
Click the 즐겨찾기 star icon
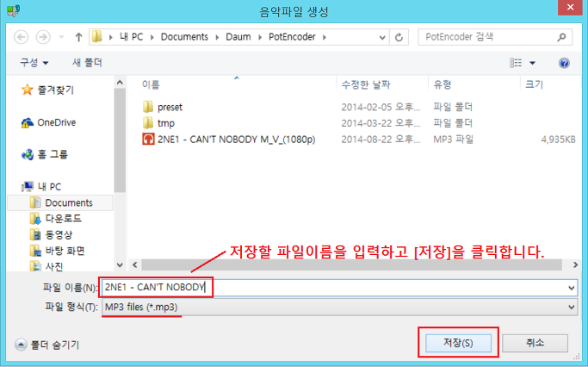tap(27, 90)
